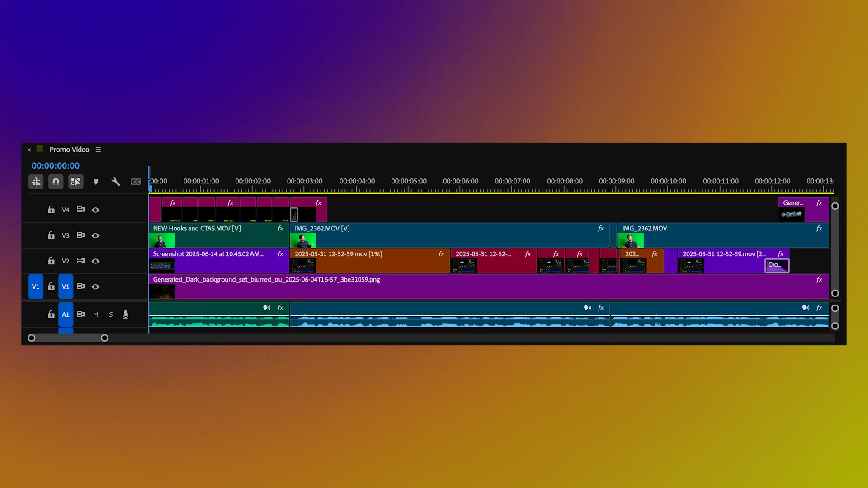Image resolution: width=868 pixels, height=488 pixels.
Task: Solo audio track A1
Action: coord(111,314)
